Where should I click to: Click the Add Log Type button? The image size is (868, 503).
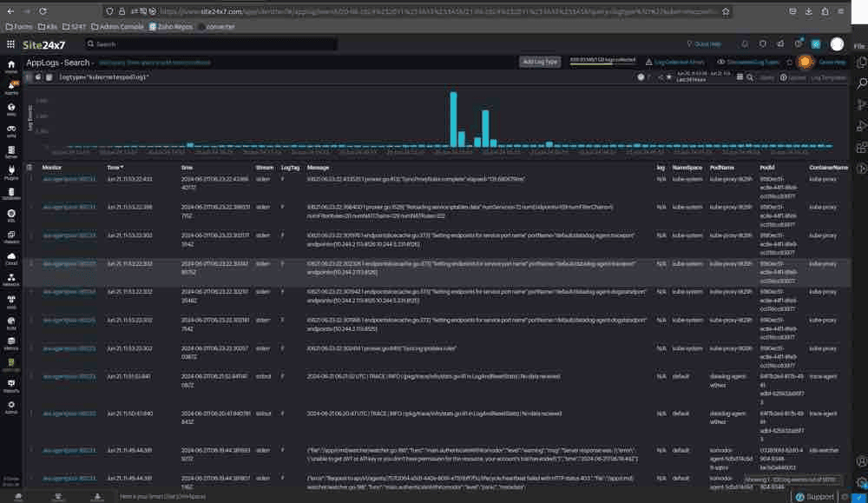tap(540, 62)
